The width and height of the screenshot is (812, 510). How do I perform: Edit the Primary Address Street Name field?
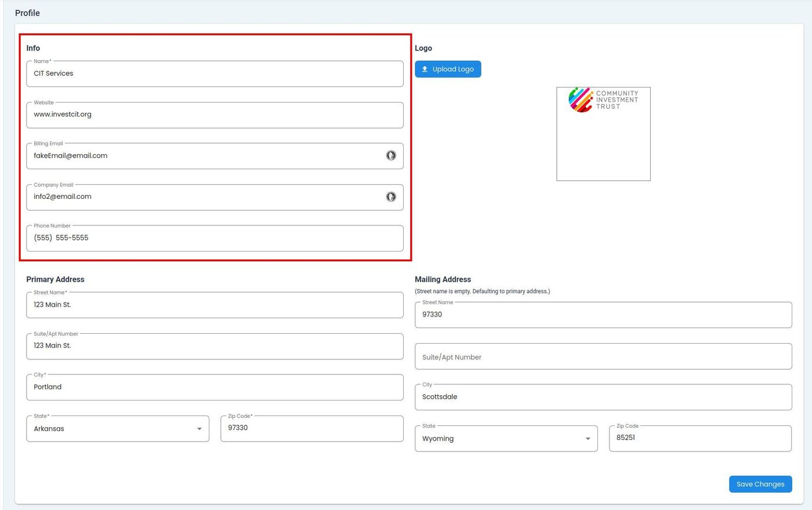(215, 305)
